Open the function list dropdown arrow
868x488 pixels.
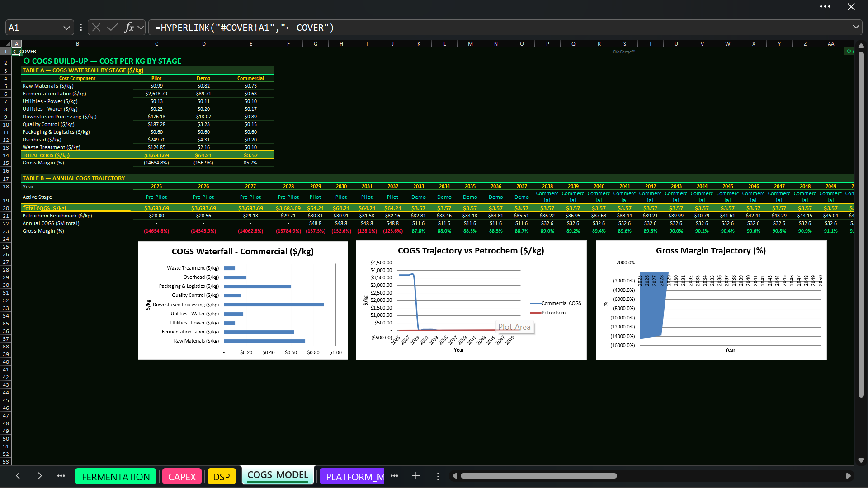click(141, 28)
